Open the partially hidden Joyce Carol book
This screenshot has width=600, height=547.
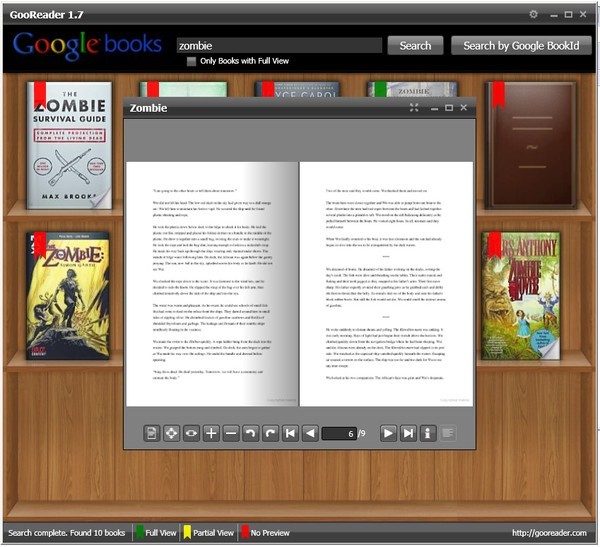tap(297, 89)
